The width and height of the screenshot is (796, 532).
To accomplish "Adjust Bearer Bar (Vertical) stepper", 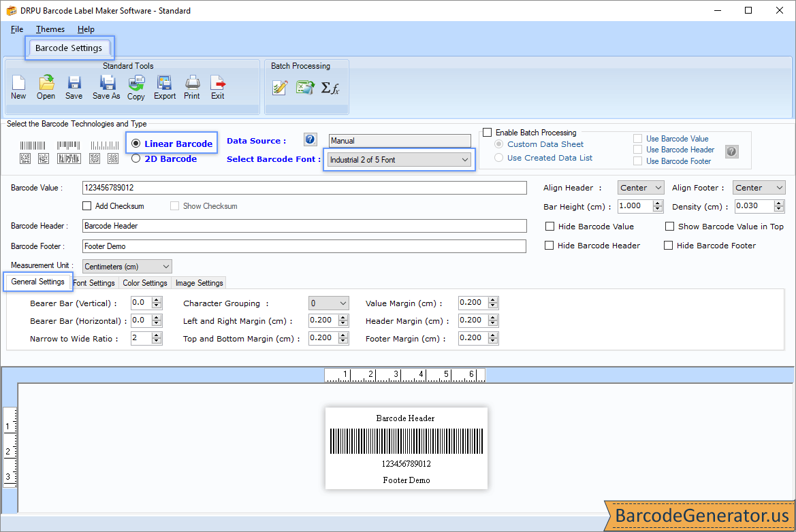I will (x=157, y=303).
